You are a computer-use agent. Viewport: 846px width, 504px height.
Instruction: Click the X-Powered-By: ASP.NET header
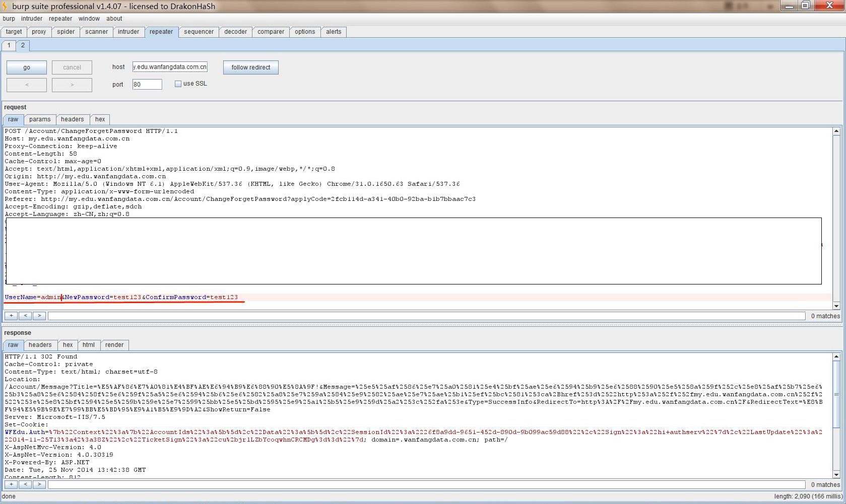coord(47,462)
